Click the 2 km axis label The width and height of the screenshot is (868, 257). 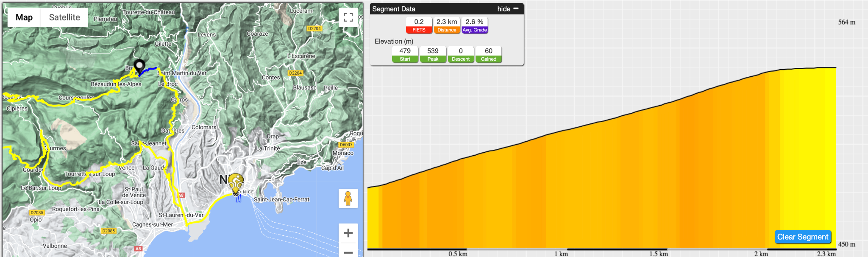coord(761,254)
